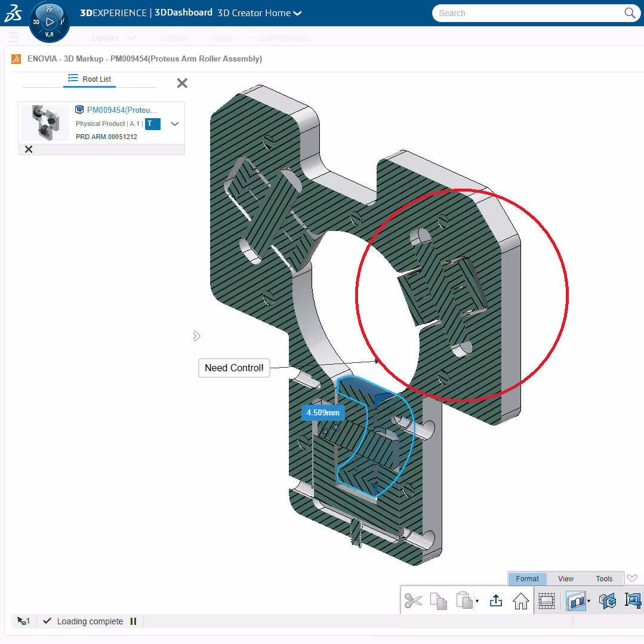
Task: Click the text annotation icon at toolbar edge
Action: point(633,600)
